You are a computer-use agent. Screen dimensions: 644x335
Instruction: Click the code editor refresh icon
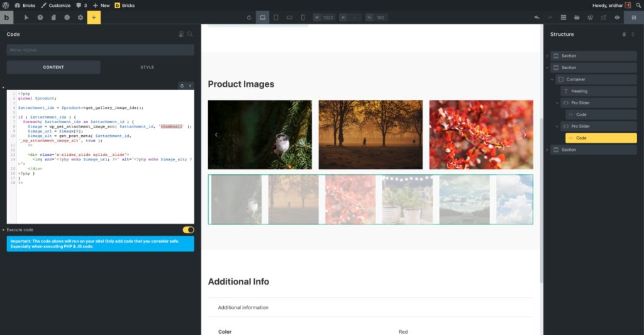(x=182, y=85)
